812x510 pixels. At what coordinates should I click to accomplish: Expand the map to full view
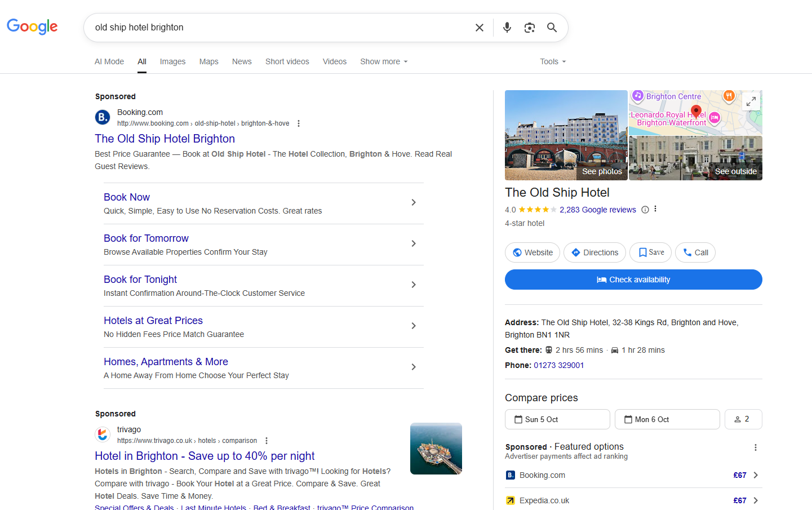tap(751, 102)
